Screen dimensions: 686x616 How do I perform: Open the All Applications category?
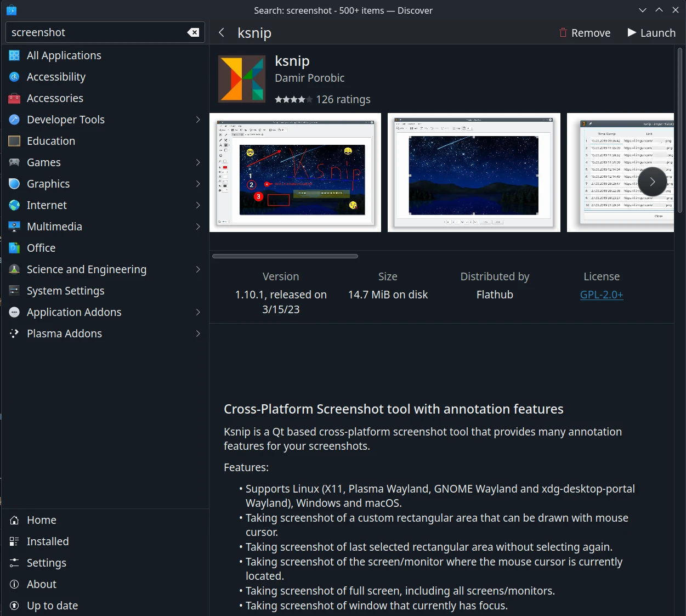(105, 55)
